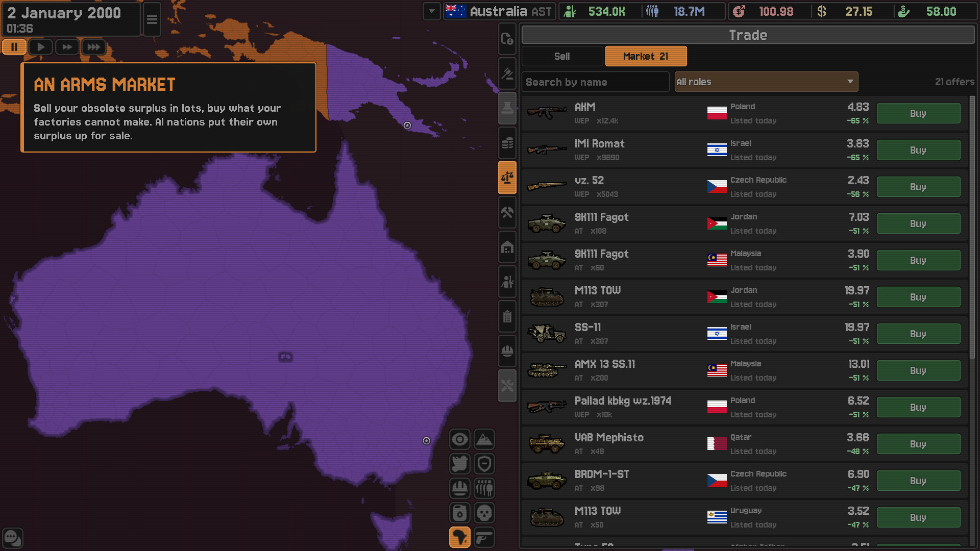
Task: Click the city marker in Papua New Guinea
Action: click(x=407, y=126)
